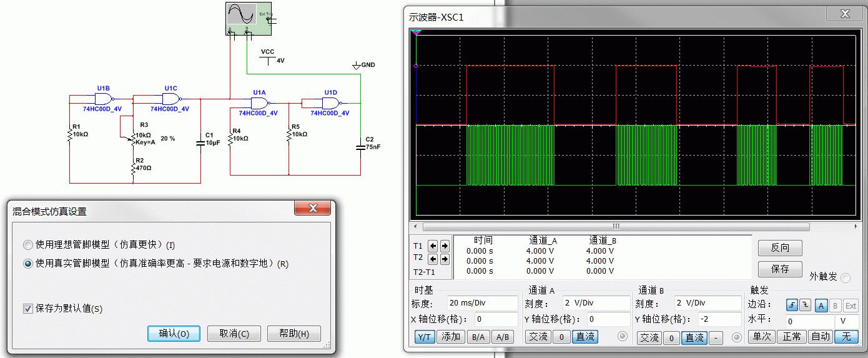This screenshot has height=358, width=868.
Task: Select the GND ground symbol
Action: (x=357, y=64)
